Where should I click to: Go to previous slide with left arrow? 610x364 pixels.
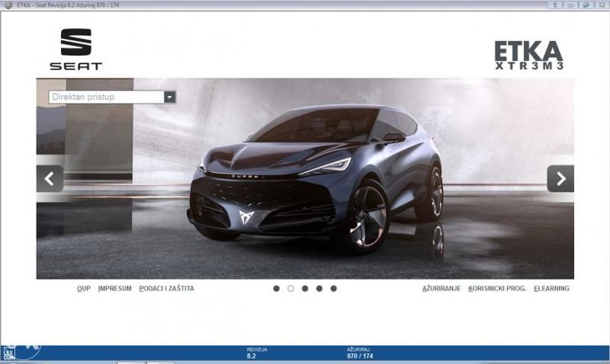coord(50,179)
